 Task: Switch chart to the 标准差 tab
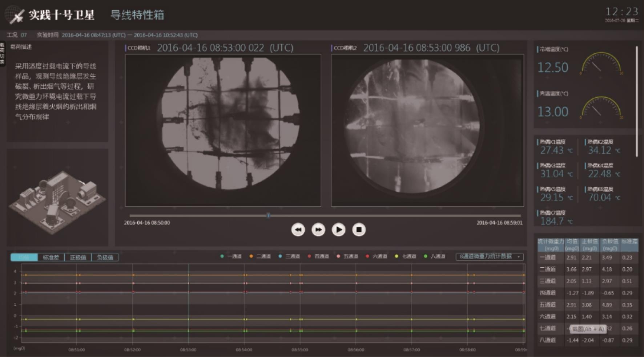51,257
